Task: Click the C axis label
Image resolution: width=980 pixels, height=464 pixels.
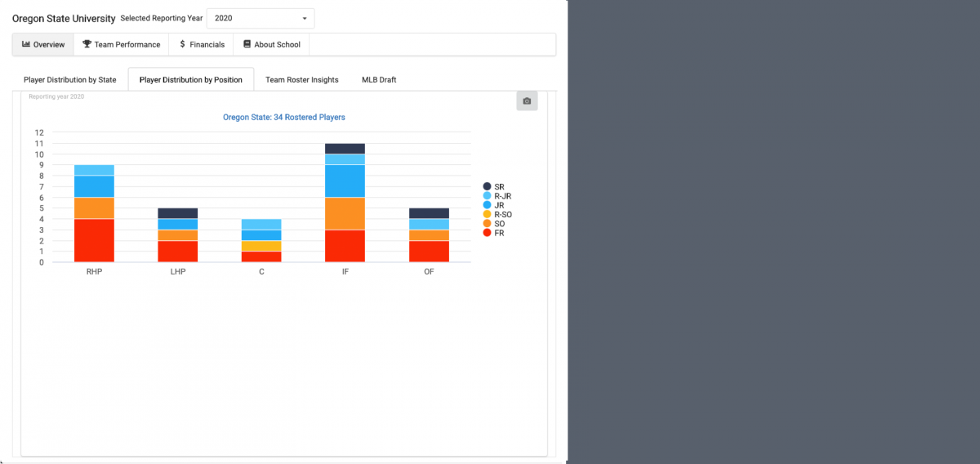Action: pyautogui.click(x=261, y=271)
